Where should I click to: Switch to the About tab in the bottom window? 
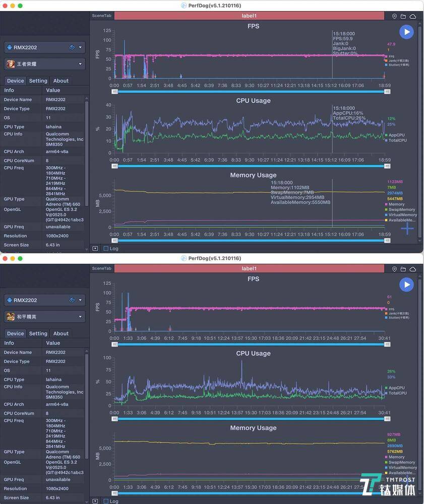click(x=61, y=334)
